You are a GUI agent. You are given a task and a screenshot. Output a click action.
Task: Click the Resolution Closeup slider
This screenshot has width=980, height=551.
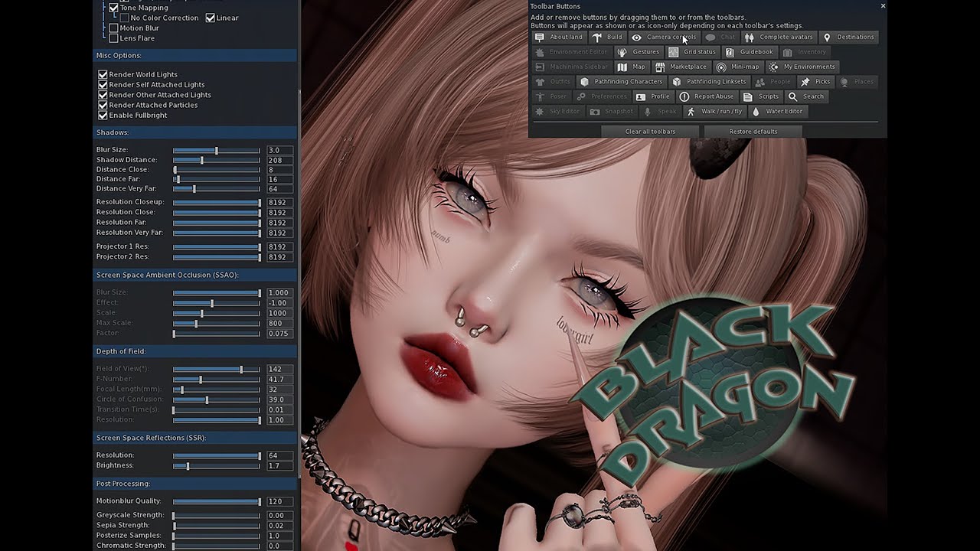217,203
